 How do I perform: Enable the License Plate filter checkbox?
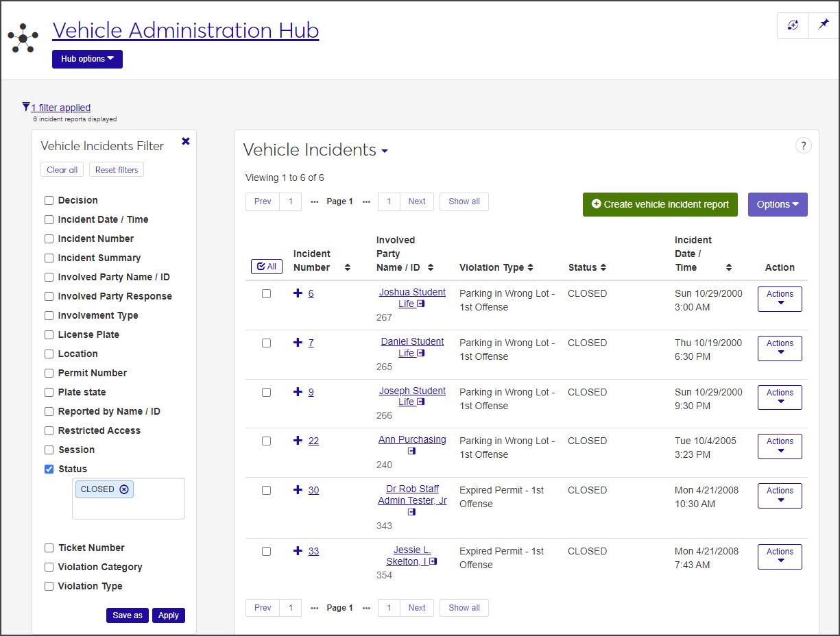click(49, 335)
